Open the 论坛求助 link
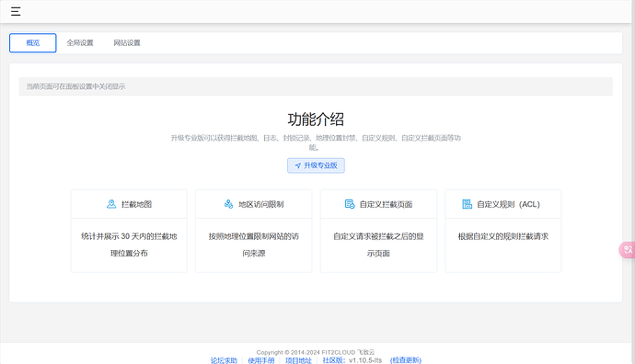Viewport: 635px width, 364px height. [x=224, y=360]
